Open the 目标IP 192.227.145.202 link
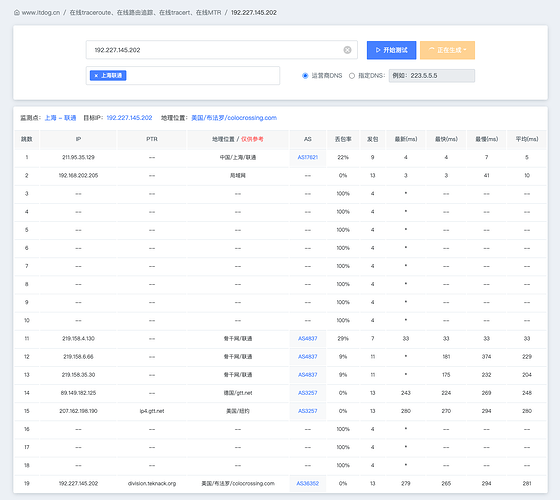Screen dimensions: 560x500 pos(129,118)
